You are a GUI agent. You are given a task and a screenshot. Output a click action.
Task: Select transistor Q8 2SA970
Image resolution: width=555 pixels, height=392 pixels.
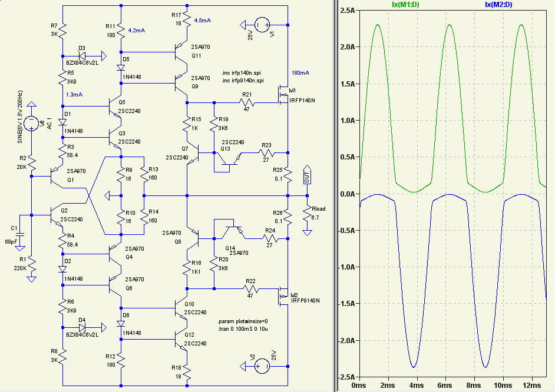point(194,238)
